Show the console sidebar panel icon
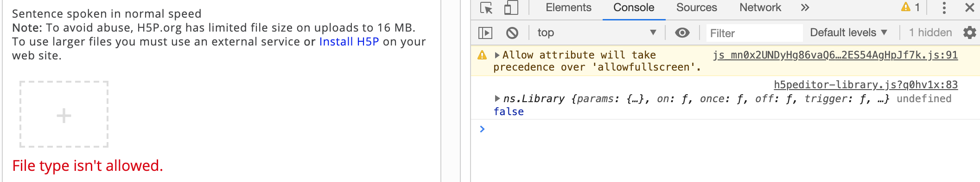 click(x=485, y=32)
